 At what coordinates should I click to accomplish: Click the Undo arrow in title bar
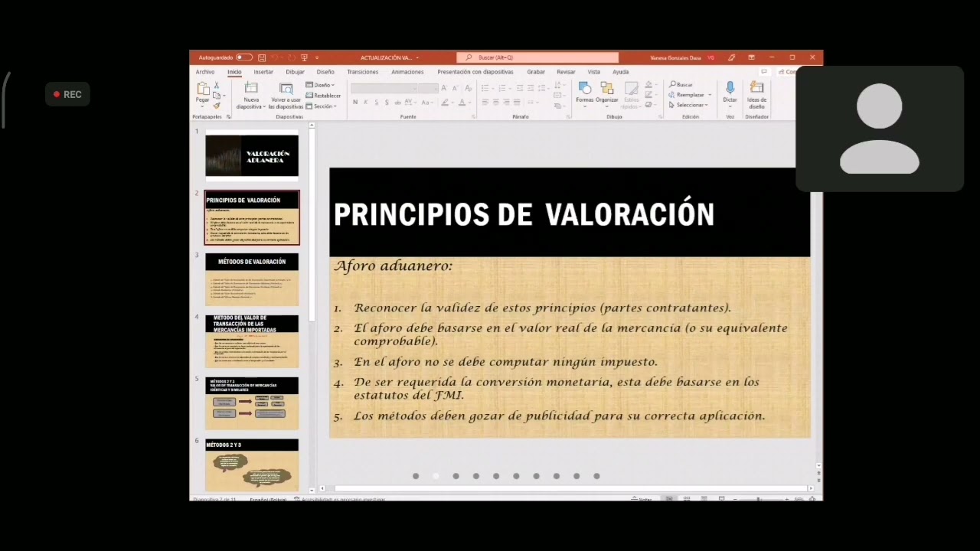275,57
